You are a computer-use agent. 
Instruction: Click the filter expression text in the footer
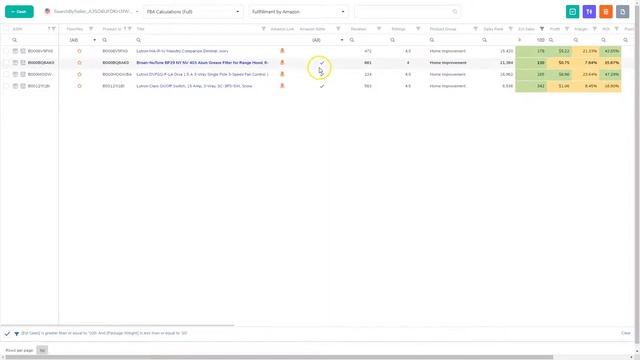tap(104, 333)
